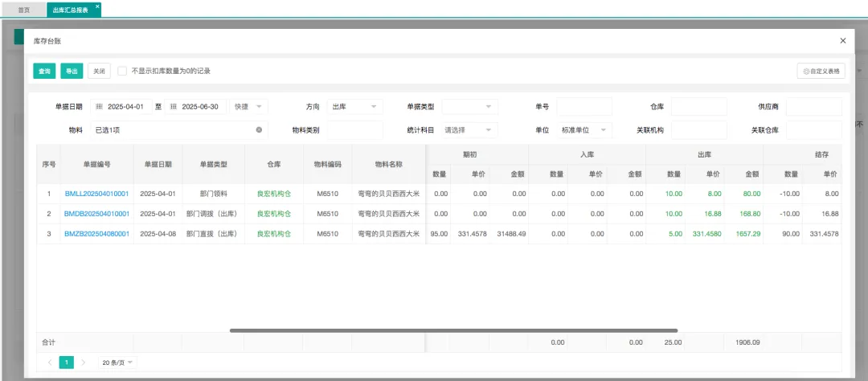
Task: Switch to the 首页 tab
Action: pyautogui.click(x=24, y=10)
